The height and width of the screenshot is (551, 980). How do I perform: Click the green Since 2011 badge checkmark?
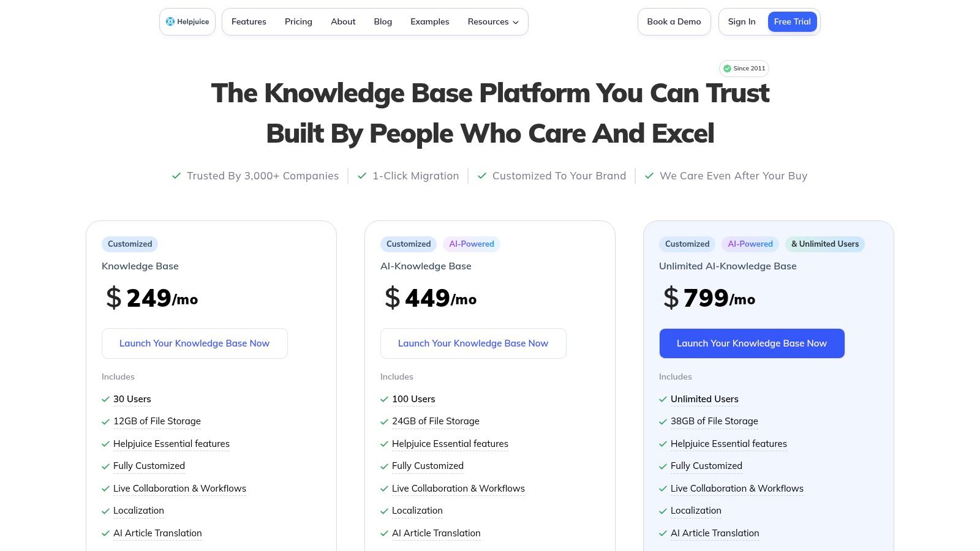pyautogui.click(x=727, y=69)
